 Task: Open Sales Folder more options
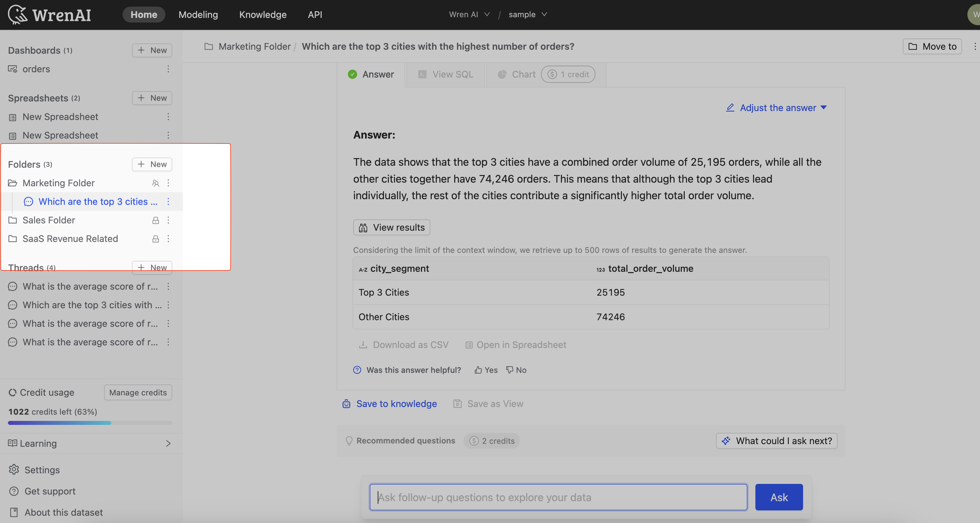[x=168, y=220]
